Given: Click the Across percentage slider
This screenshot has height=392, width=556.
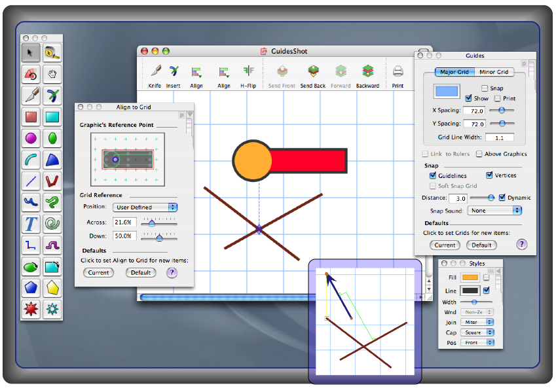Looking at the screenshot, I should [159, 223].
